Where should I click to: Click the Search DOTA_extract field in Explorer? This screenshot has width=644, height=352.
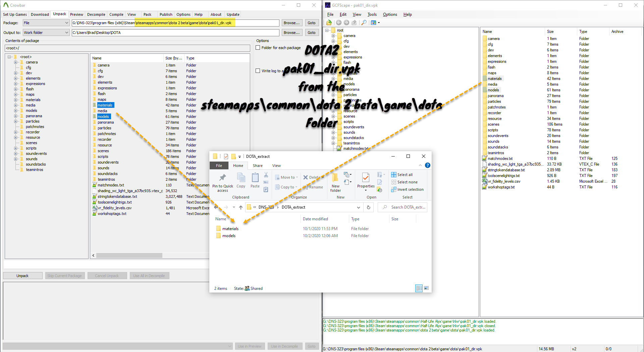point(402,207)
